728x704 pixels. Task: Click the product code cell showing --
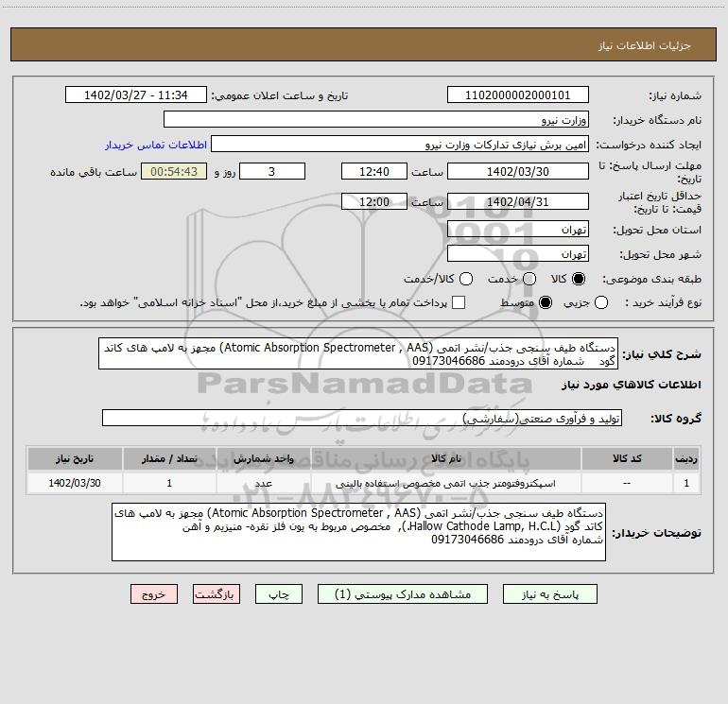pyautogui.click(x=627, y=483)
